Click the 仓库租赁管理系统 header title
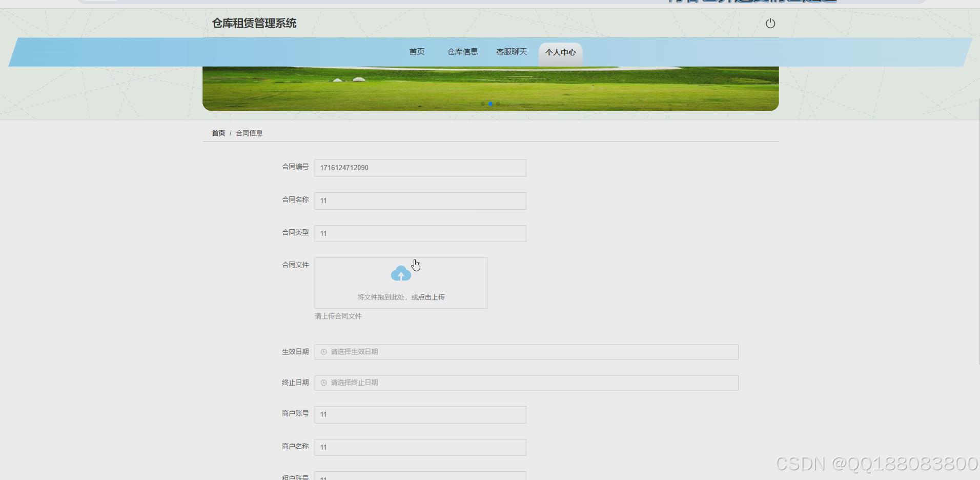This screenshot has width=980, height=480. coord(254,23)
